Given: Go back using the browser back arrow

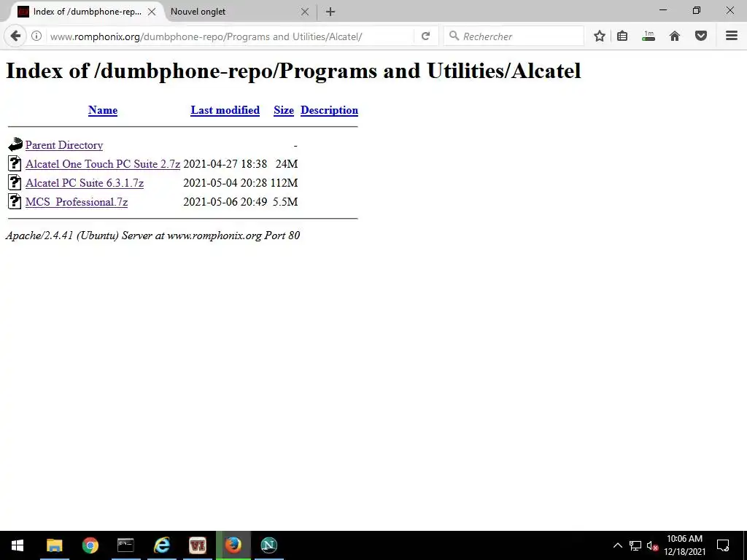Looking at the screenshot, I should 15,36.
